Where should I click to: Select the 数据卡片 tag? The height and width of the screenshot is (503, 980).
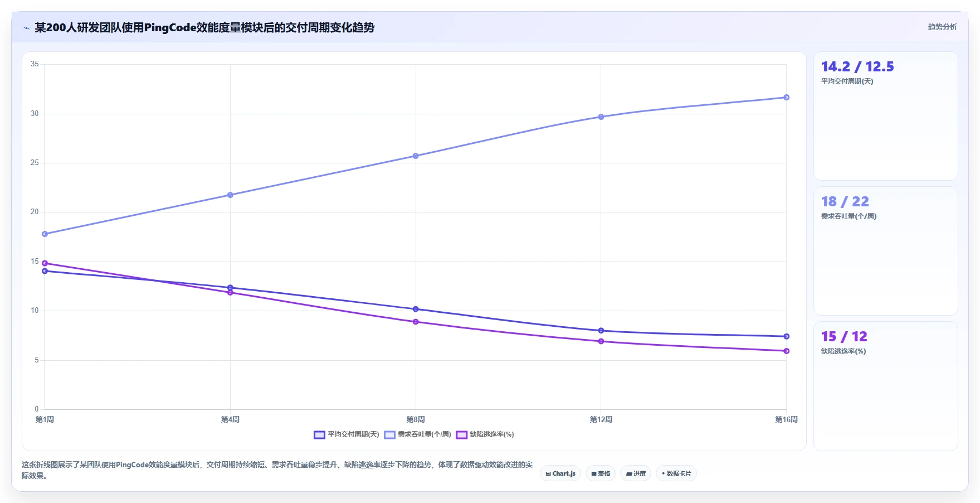click(x=676, y=473)
